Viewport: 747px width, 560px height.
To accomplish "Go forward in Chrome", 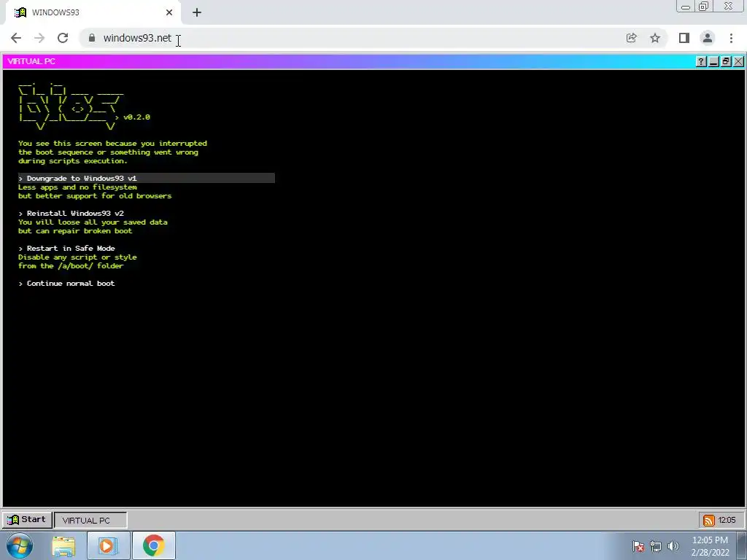I will point(39,38).
